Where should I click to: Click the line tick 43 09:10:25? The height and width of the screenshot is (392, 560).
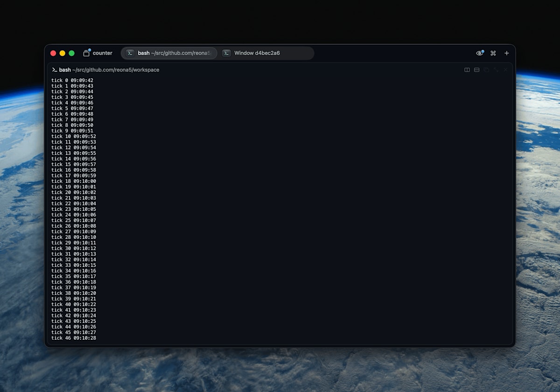pos(74,321)
